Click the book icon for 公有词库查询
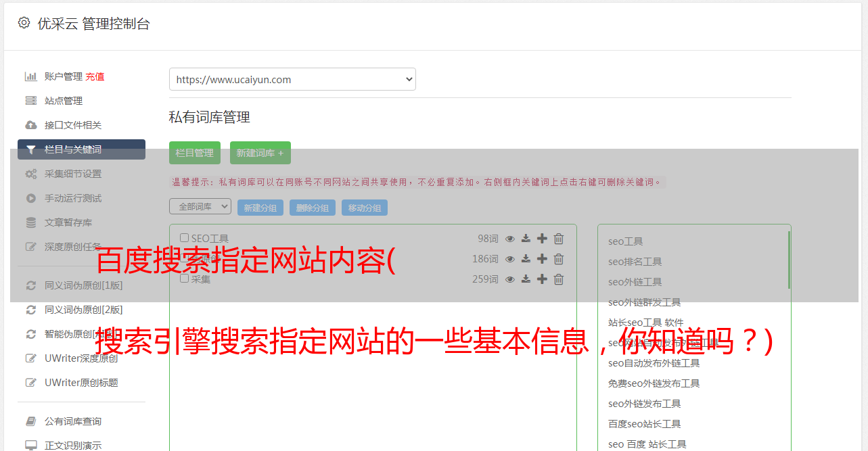 tap(30, 421)
